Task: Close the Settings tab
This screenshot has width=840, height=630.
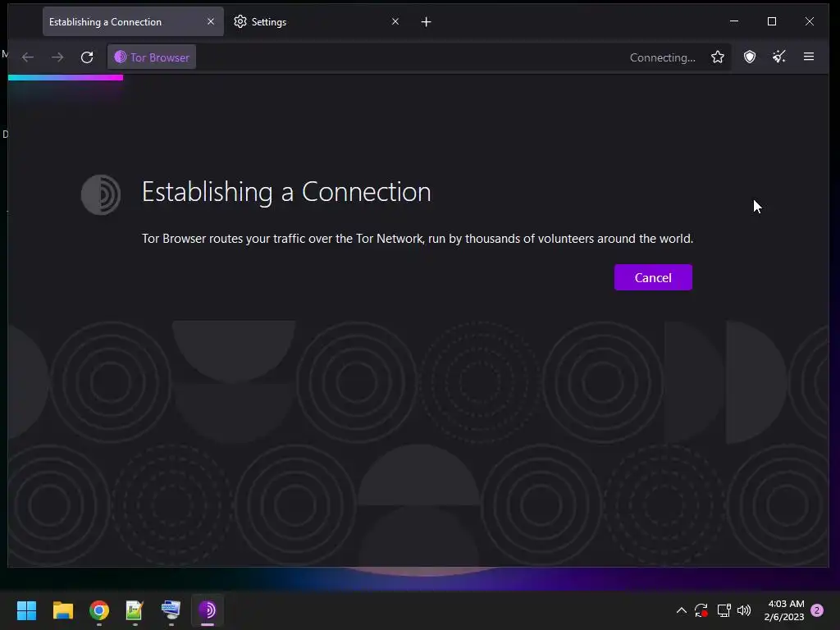Action: (395, 21)
